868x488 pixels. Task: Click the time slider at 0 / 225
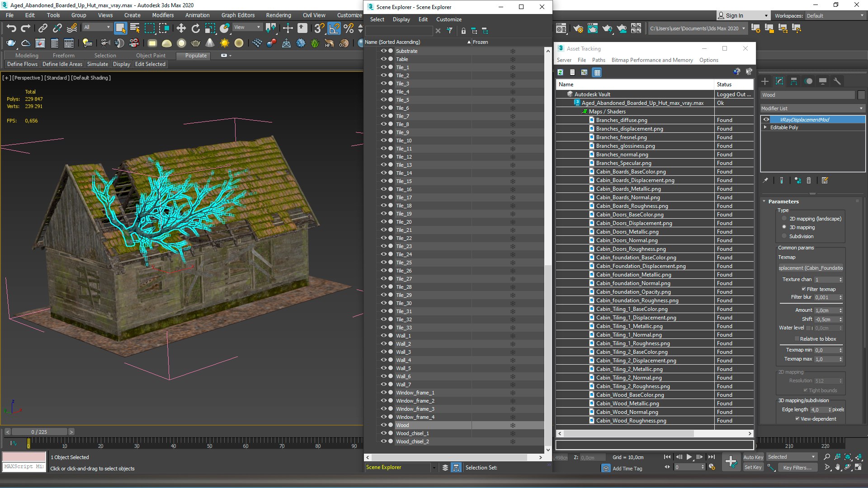click(x=39, y=432)
